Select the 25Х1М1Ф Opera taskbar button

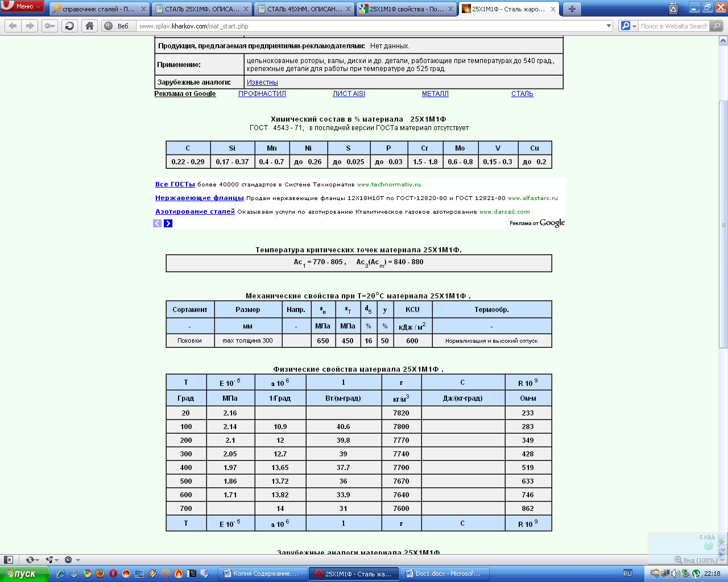tap(353, 573)
